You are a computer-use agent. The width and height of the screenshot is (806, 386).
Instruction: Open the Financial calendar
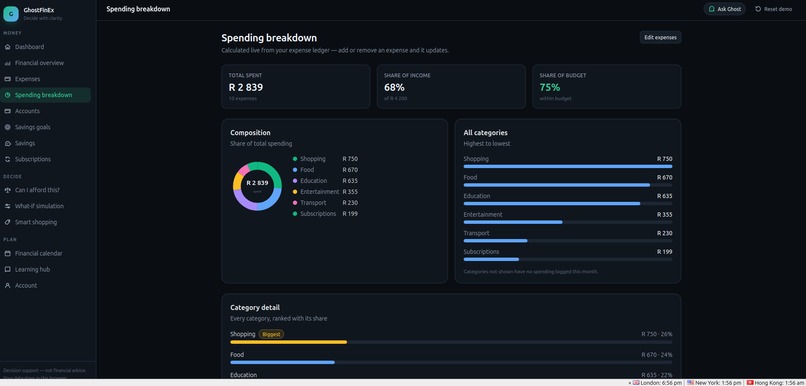(x=46, y=253)
